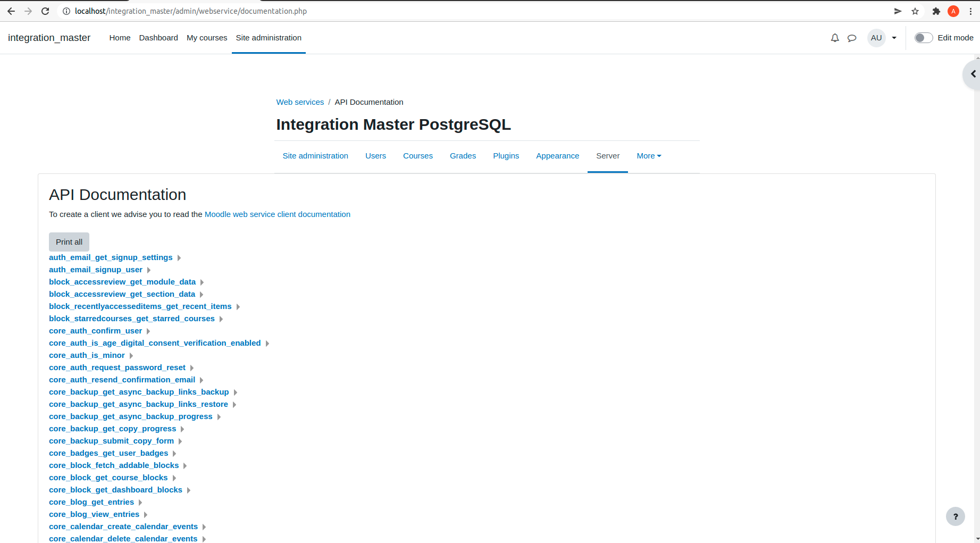The image size is (980, 543).
Task: Expand the block_starredcourses_get_starred_courses arrow
Action: tap(221, 319)
